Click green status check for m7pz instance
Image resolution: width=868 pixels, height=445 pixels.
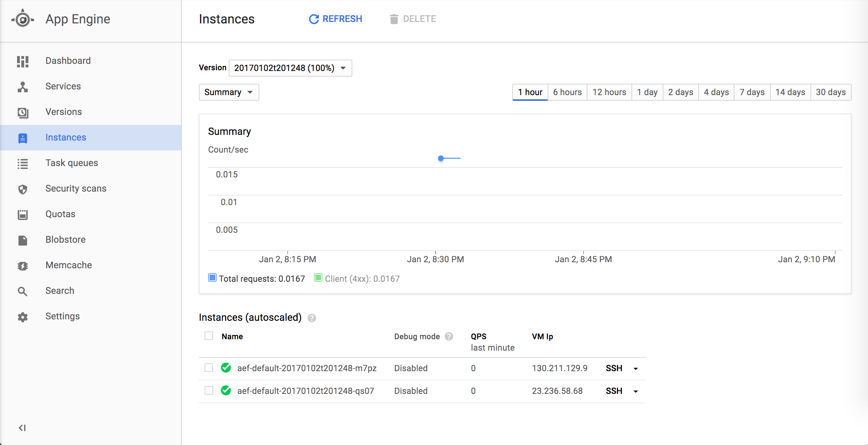(x=226, y=368)
